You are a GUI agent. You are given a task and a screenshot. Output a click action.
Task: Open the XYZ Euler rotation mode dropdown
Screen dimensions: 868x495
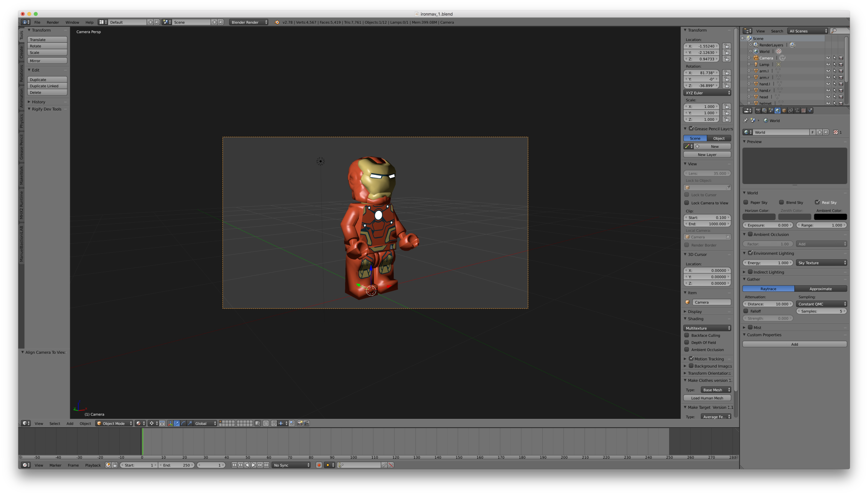click(707, 93)
